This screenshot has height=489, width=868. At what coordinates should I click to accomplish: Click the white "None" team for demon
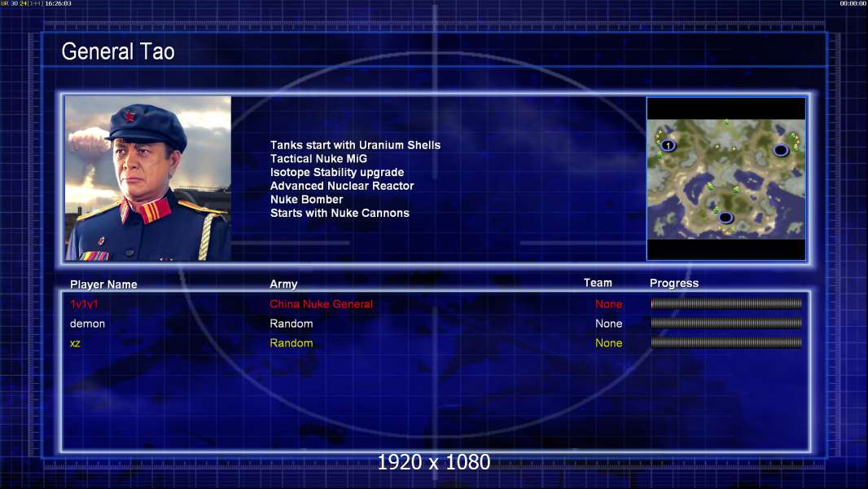tap(609, 324)
